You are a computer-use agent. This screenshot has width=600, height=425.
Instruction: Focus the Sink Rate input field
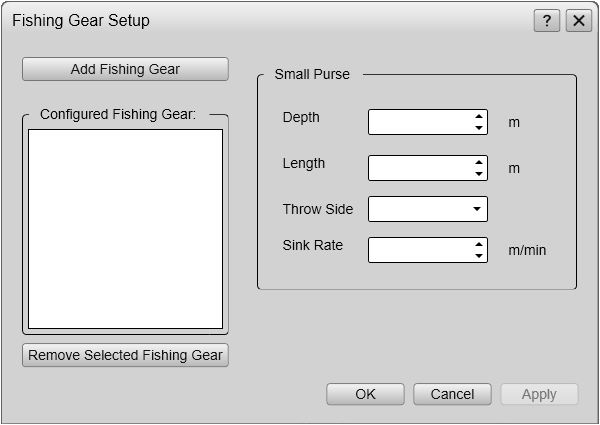click(x=420, y=250)
